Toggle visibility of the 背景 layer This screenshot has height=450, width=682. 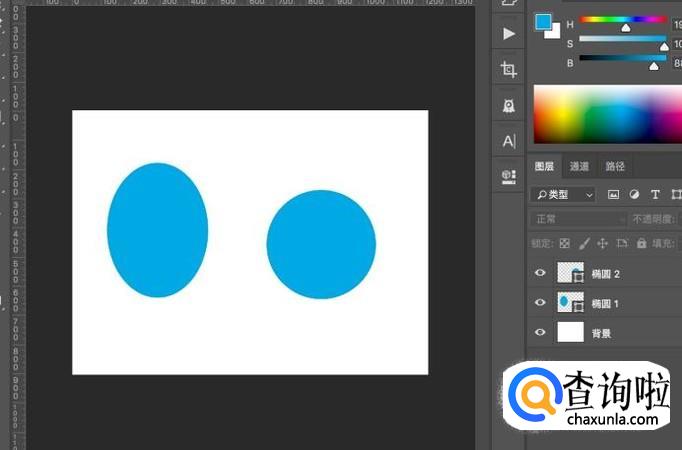coord(540,332)
